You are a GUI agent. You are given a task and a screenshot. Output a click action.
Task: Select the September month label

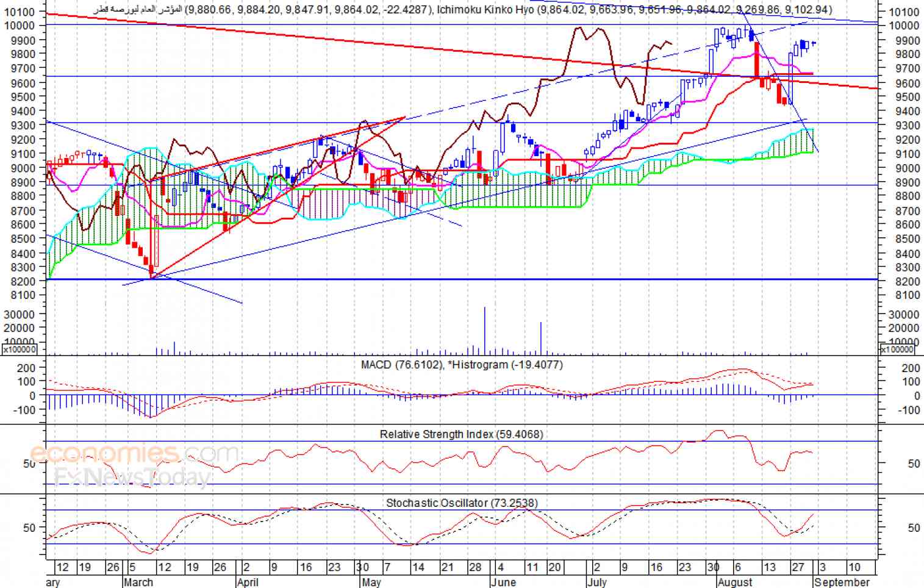[x=842, y=582]
